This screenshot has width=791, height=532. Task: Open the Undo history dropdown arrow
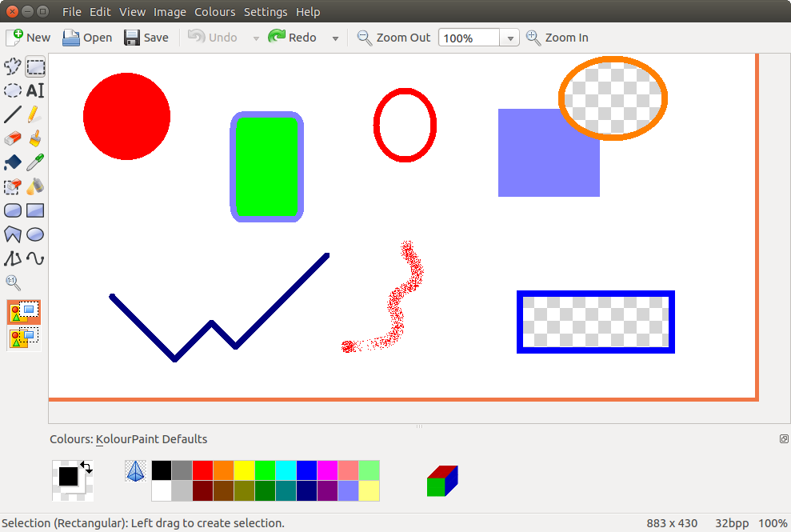(256, 38)
